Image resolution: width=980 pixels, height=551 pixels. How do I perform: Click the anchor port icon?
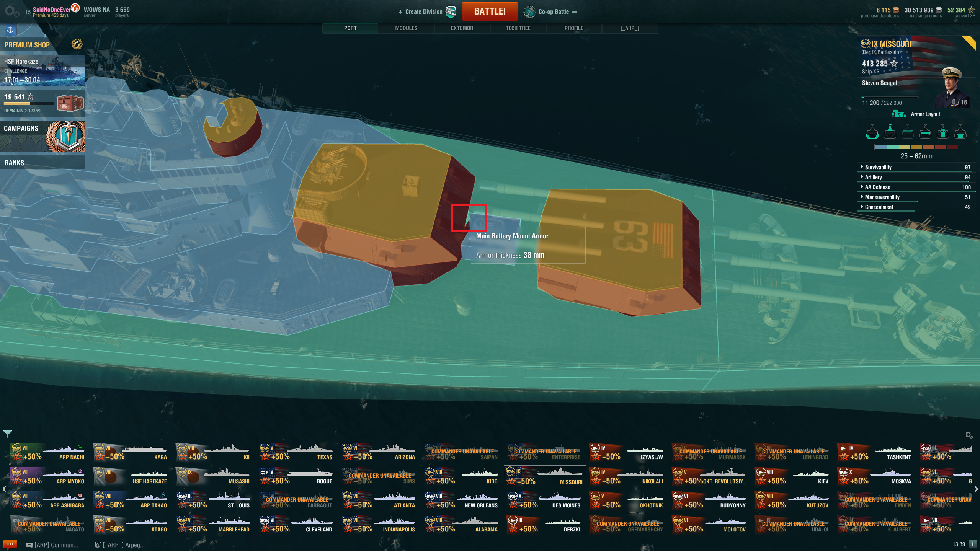pos(10,29)
